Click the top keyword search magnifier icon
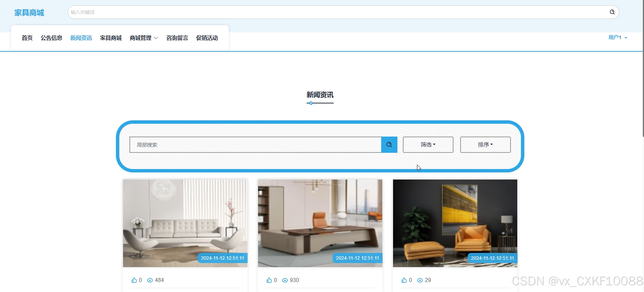Screen dimensions: 644x292 [x=612, y=12]
